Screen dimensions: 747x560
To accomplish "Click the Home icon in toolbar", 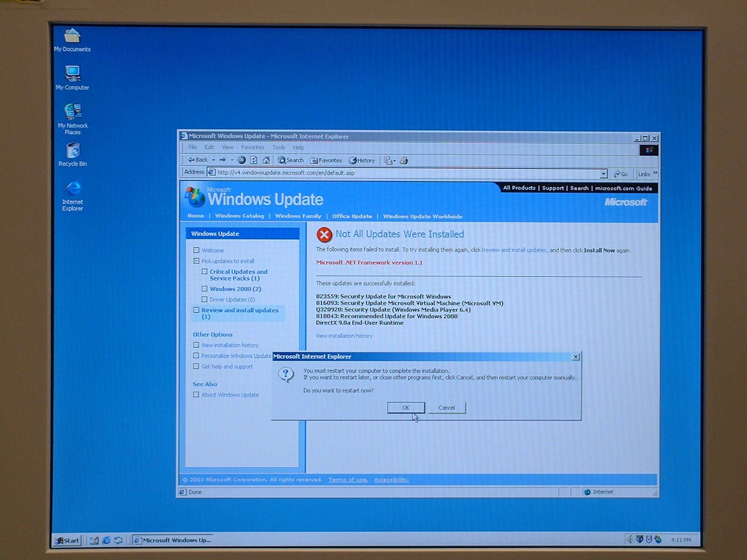I will click(266, 160).
